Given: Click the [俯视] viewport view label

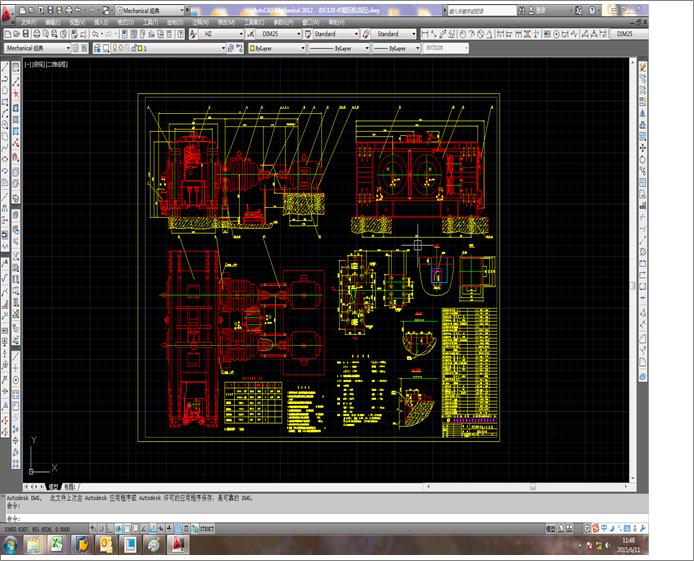Looking at the screenshot, I should (41, 64).
